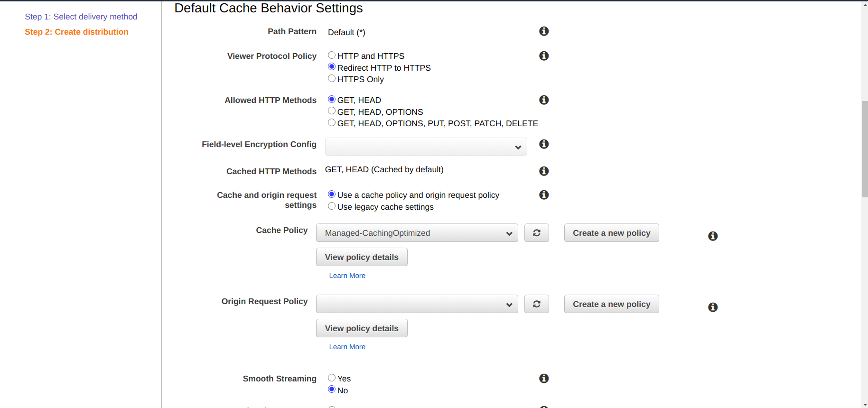Click the Cached HTTP Methods info icon
868x408 pixels.
tap(544, 171)
